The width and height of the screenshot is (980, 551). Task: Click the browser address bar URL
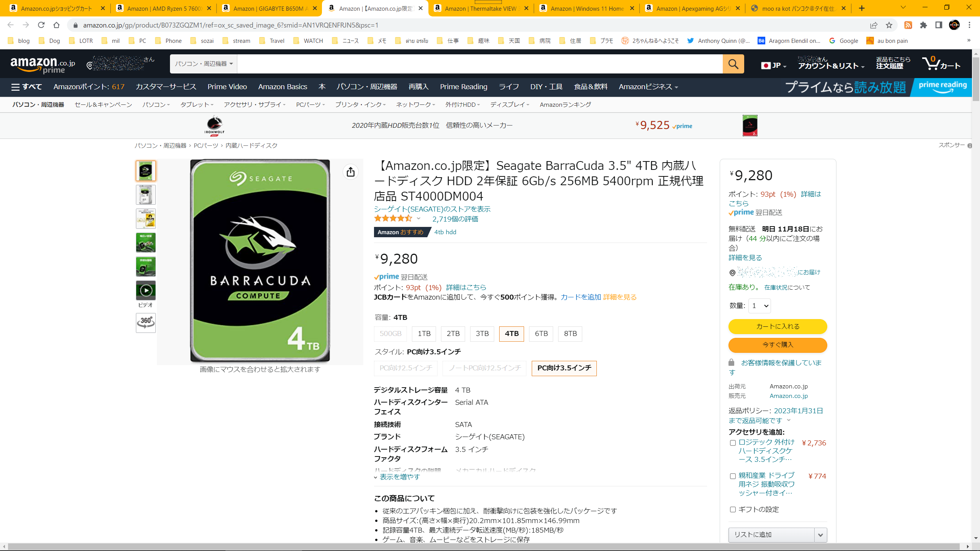click(x=230, y=25)
